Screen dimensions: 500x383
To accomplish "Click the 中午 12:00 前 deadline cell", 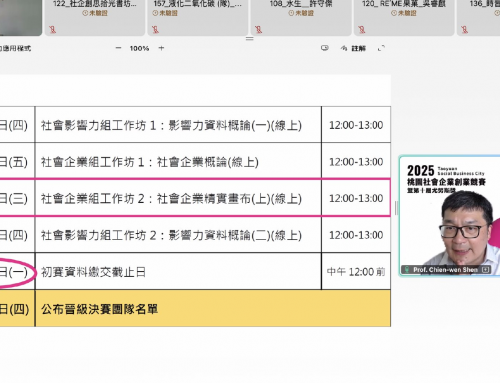I will (356, 272).
